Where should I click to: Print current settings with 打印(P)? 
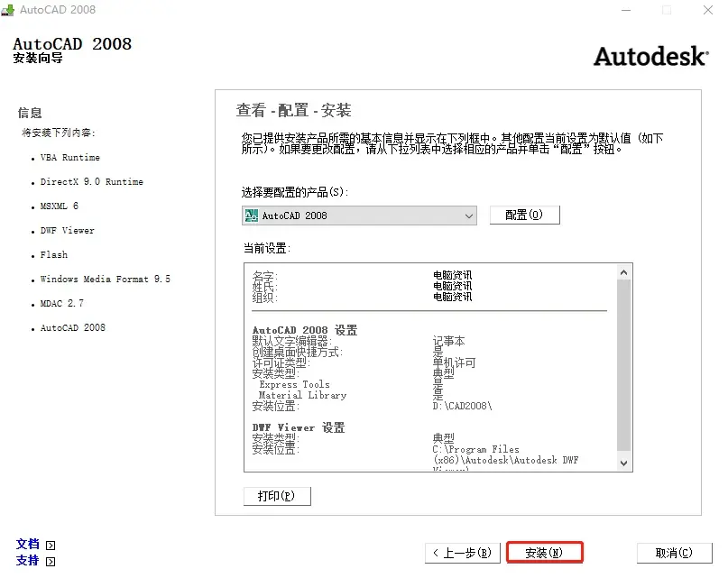[x=277, y=496]
